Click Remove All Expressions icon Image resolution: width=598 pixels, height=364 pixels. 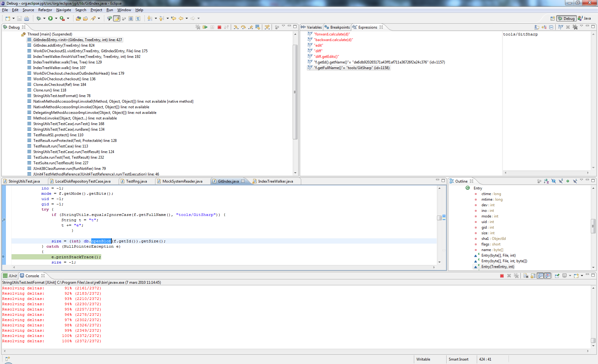click(x=575, y=27)
